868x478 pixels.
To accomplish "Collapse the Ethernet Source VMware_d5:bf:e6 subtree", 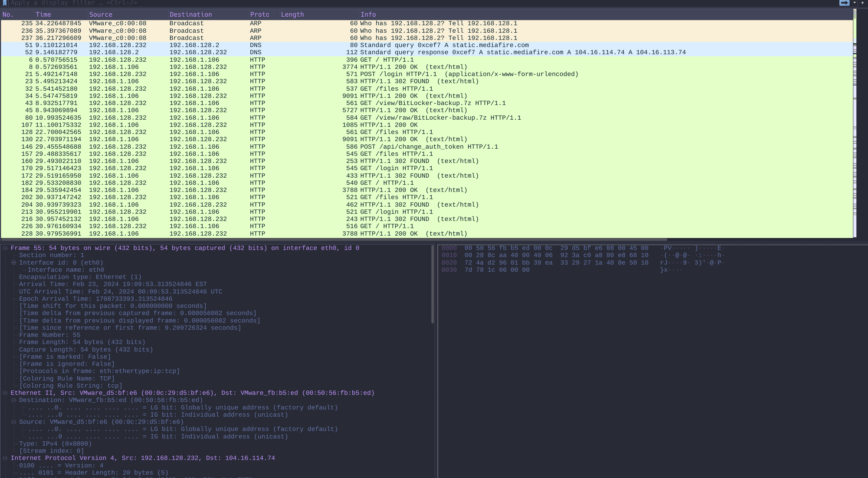I will (x=14, y=422).
